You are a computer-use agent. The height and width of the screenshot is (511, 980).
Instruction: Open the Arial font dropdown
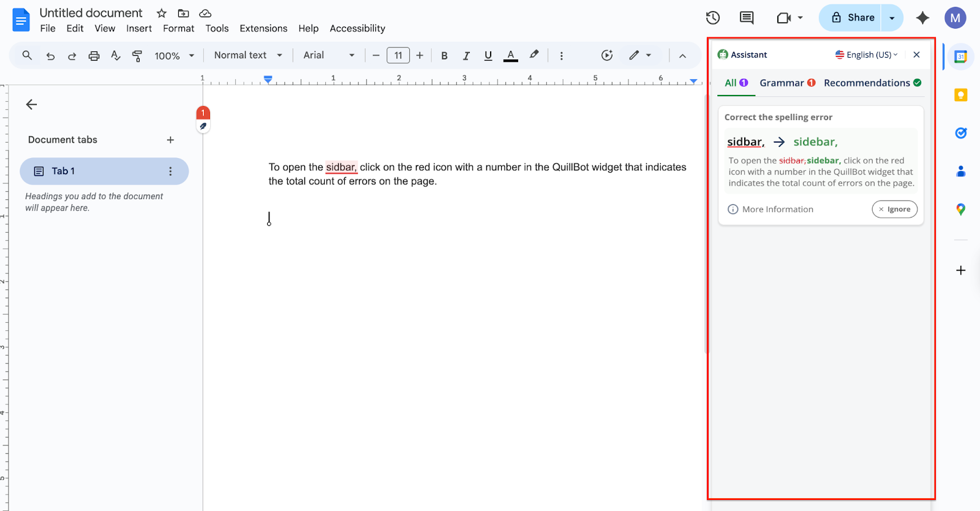coord(329,55)
